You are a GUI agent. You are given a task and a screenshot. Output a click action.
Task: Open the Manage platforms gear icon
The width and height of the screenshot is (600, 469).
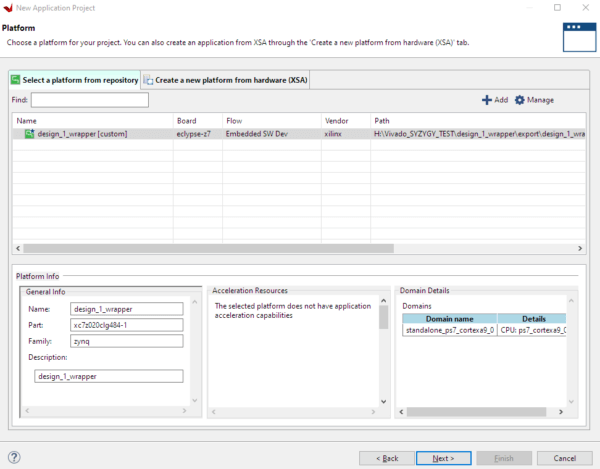point(520,100)
